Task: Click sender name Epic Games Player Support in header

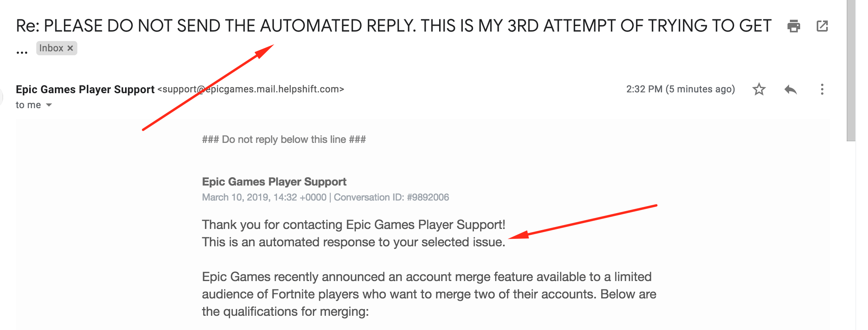Action: [85, 90]
